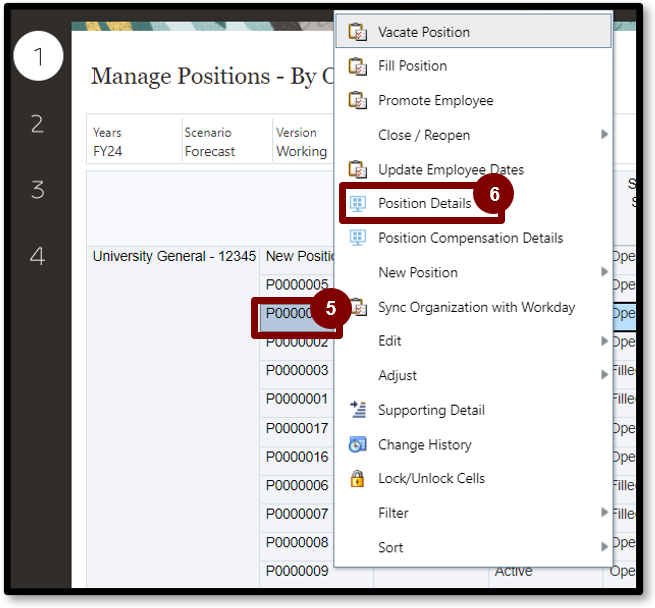
Task: Select the Years FY24 dimension
Action: [108, 142]
